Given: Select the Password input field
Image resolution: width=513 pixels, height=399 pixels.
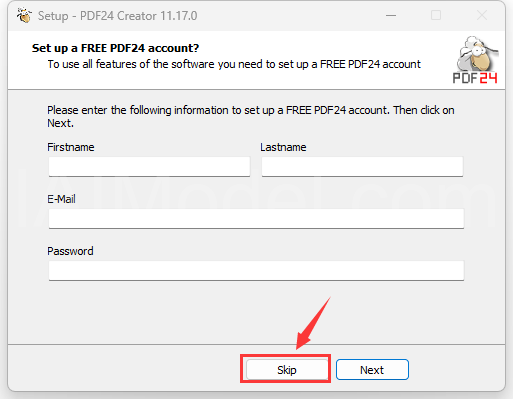Looking at the screenshot, I should coord(256,271).
